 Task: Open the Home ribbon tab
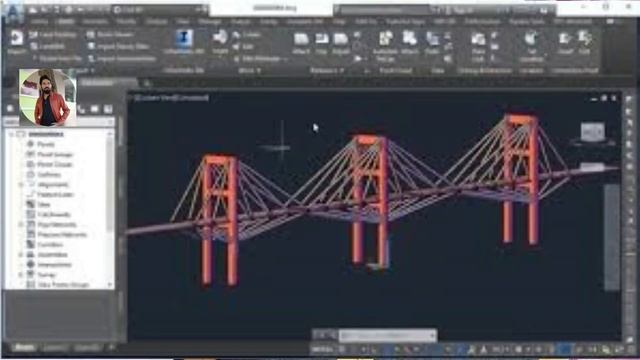click(x=39, y=21)
